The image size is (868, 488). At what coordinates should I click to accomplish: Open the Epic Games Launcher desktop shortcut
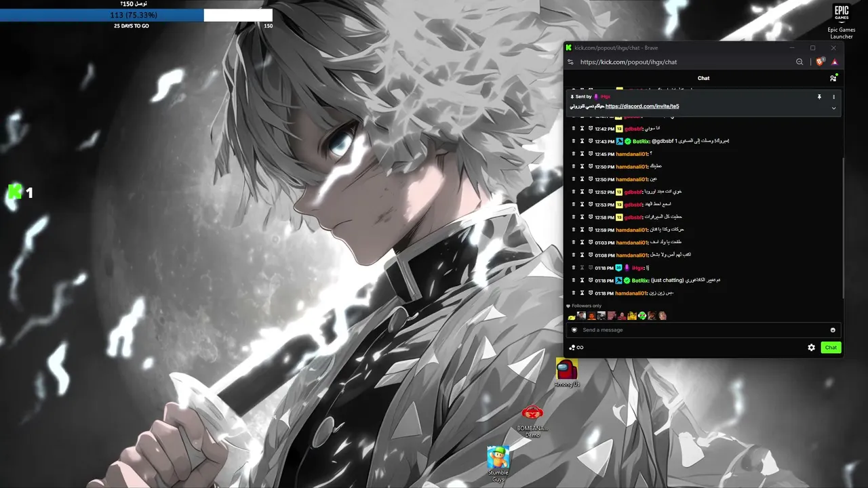click(841, 22)
